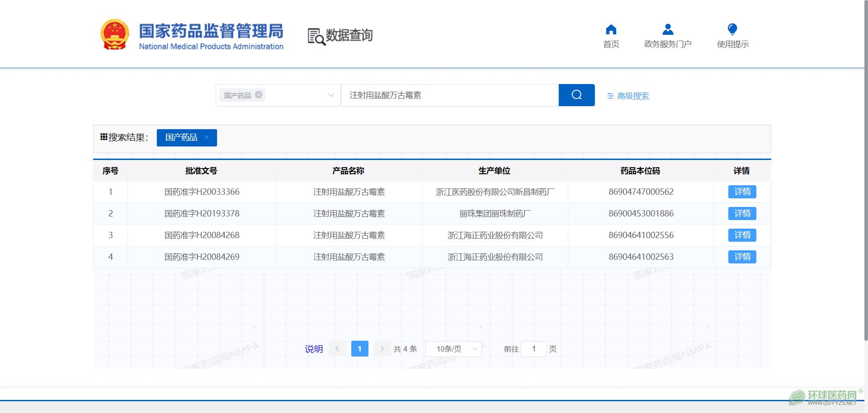The image size is (868, 413).
Task: Close the 国产药品 search result tab
Action: 207,137
